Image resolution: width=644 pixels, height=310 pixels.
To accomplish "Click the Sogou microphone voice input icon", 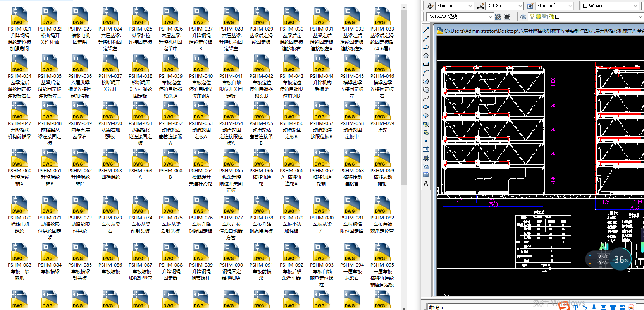I will tap(594, 307).
